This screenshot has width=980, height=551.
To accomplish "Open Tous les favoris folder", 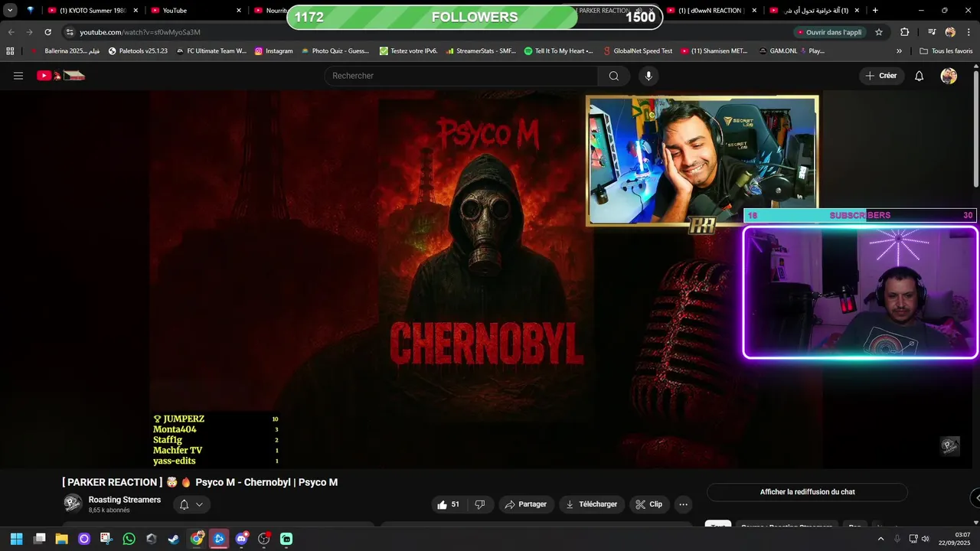I will click(x=946, y=51).
